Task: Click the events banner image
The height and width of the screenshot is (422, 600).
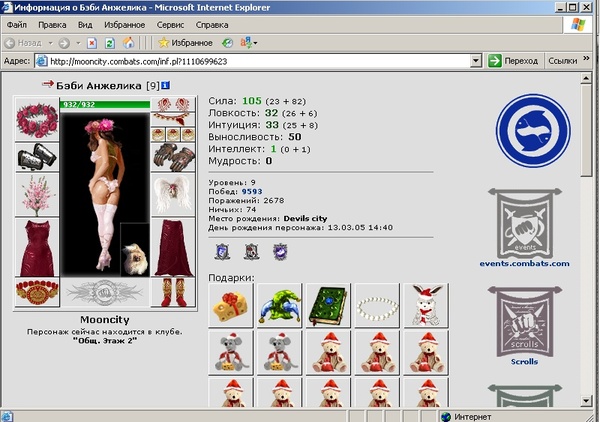Action: click(x=525, y=223)
